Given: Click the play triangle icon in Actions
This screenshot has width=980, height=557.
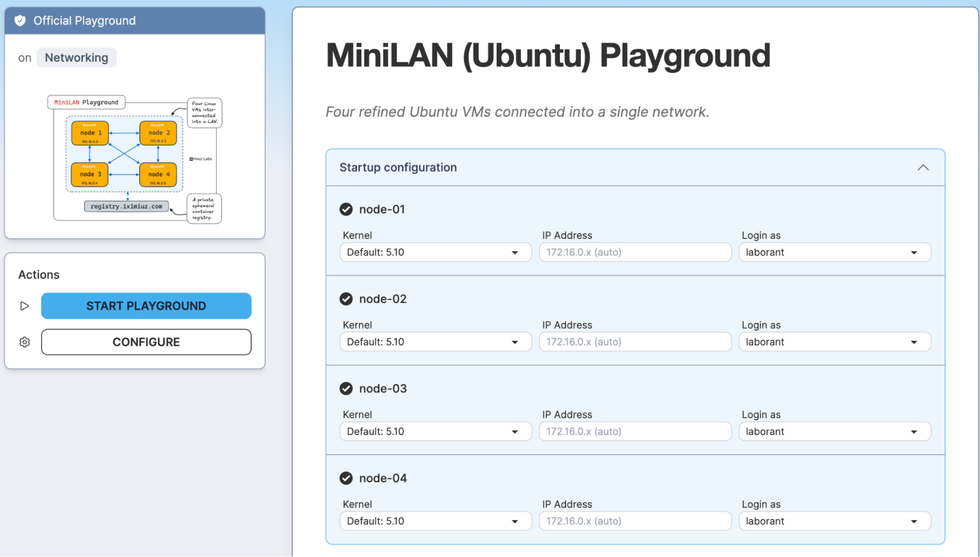Looking at the screenshot, I should [25, 306].
